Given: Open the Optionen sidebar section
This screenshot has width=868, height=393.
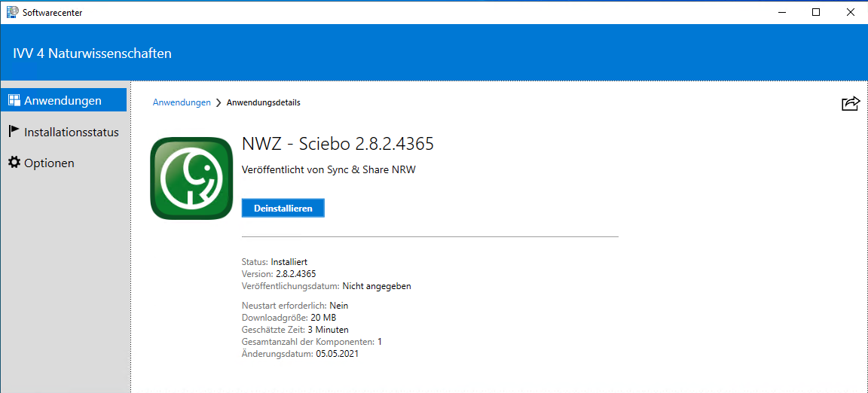Looking at the screenshot, I should [x=49, y=163].
